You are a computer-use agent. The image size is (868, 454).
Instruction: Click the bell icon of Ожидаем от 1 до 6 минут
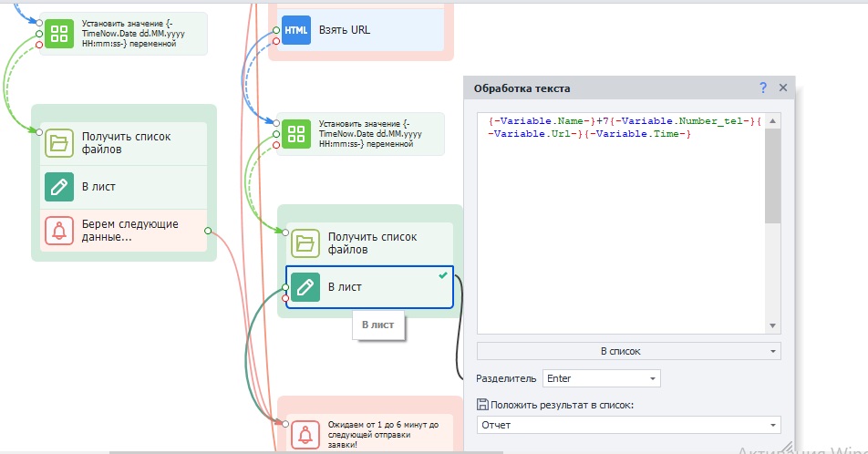305,434
